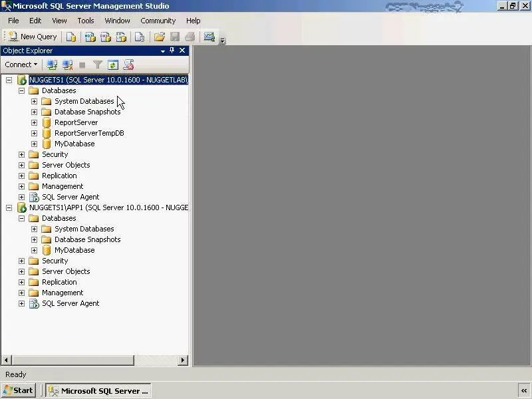Create an Analysis Services XMLA Query
The height and width of the screenshot is (399, 532).
click(x=121, y=37)
